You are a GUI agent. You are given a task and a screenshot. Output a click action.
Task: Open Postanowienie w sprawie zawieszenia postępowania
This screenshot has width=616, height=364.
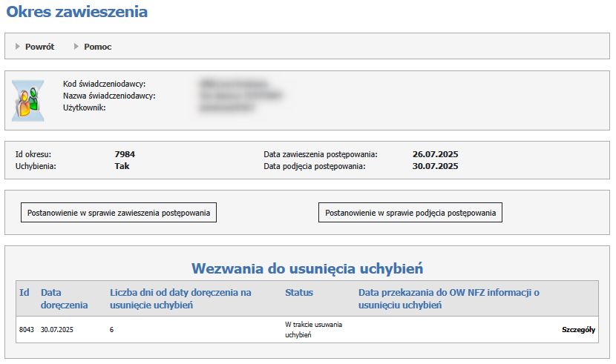click(119, 213)
